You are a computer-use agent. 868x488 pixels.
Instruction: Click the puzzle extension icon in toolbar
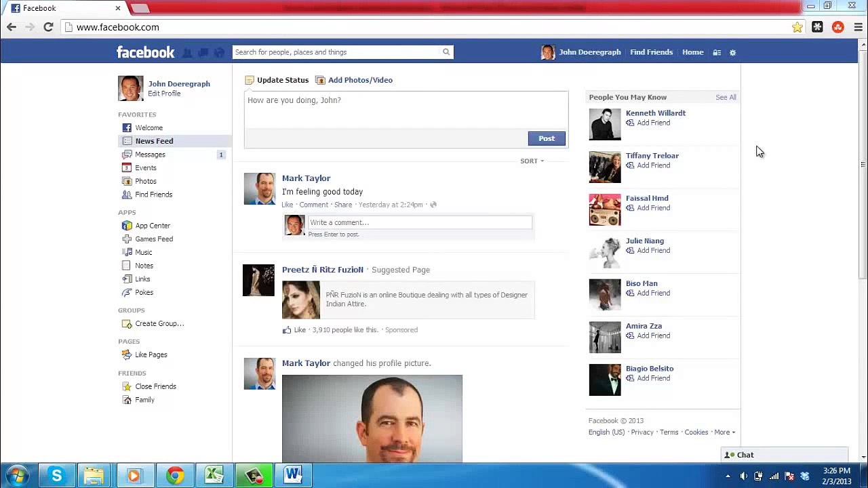click(x=817, y=27)
